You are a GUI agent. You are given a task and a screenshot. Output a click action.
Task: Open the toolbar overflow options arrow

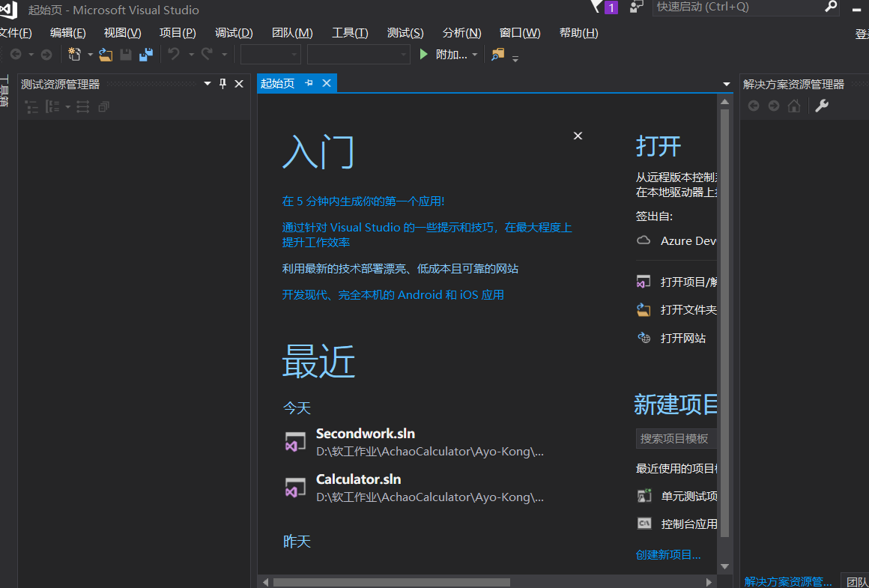515,58
